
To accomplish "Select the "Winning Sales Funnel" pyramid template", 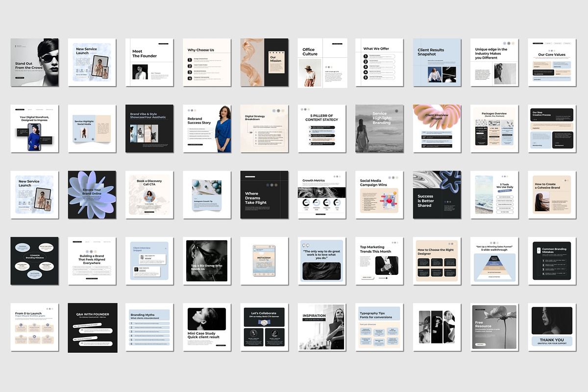I will click(494, 261).
